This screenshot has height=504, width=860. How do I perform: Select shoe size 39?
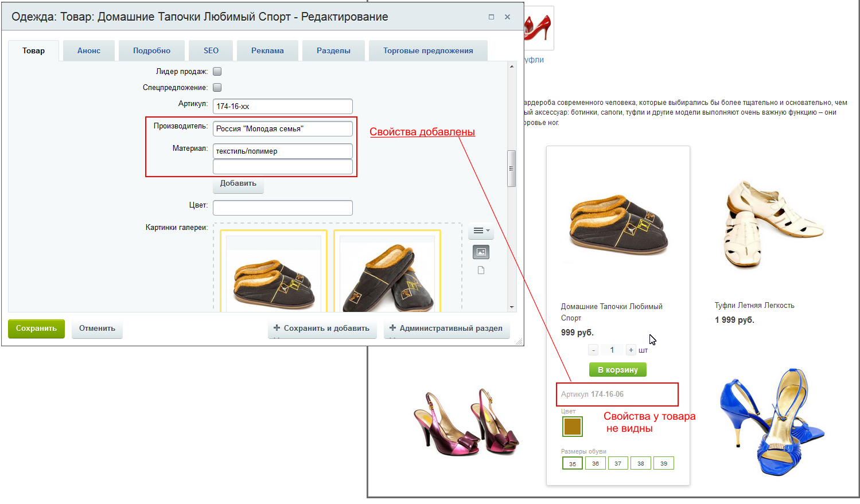tap(664, 463)
